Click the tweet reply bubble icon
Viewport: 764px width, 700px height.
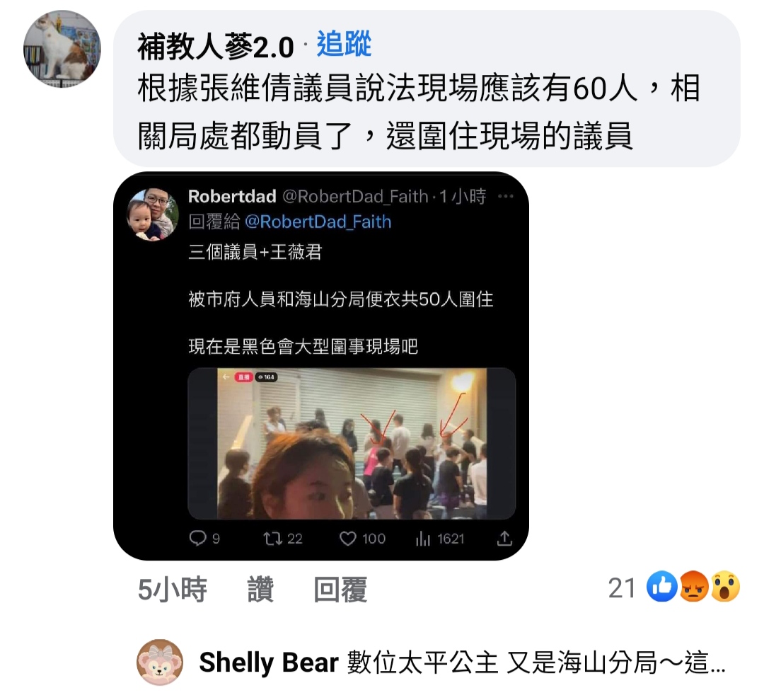(197, 538)
